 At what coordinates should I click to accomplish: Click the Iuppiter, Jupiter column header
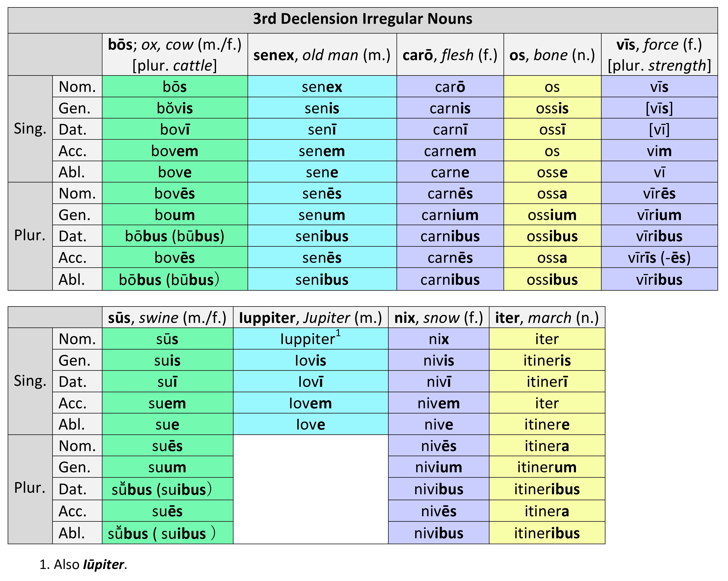(x=311, y=317)
